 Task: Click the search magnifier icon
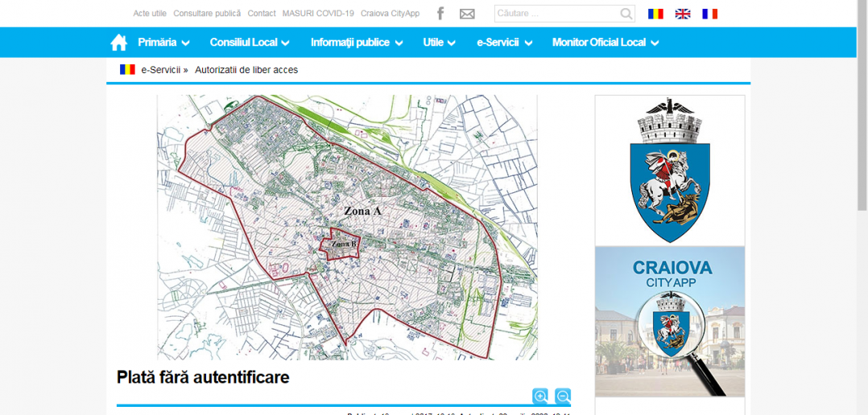(x=626, y=14)
